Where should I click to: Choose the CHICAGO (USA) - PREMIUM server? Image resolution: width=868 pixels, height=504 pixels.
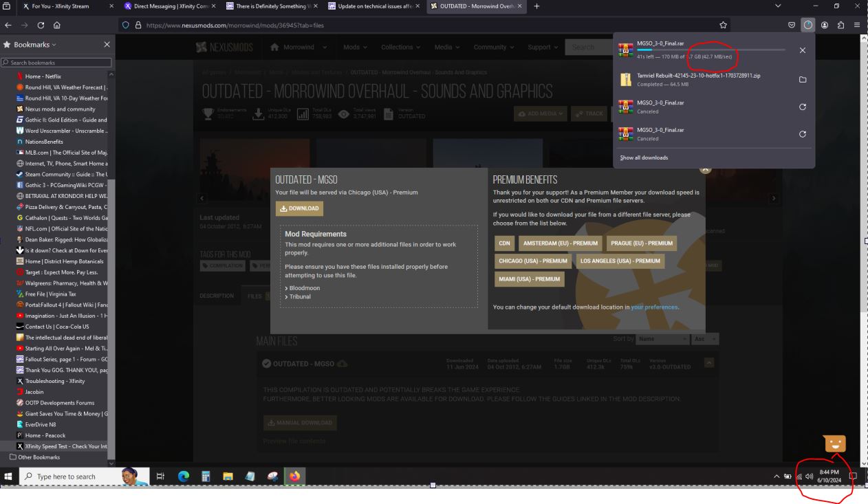pyautogui.click(x=534, y=261)
